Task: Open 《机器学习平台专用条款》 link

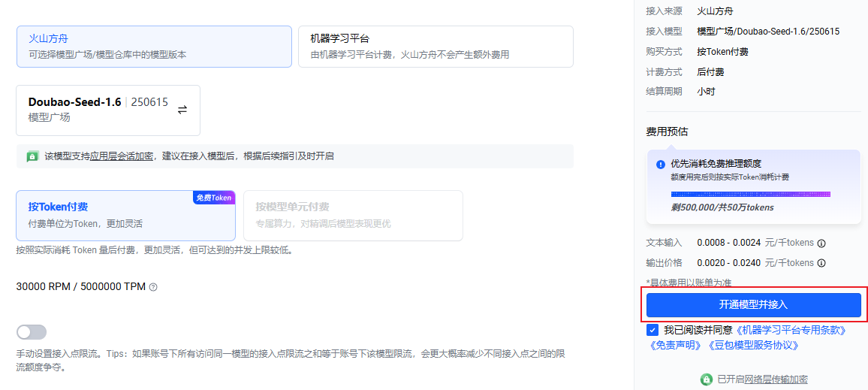Action: coord(791,330)
